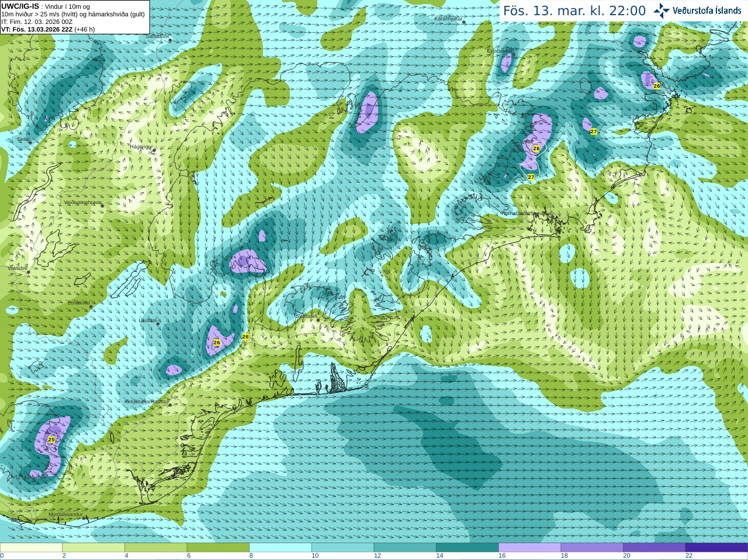The width and height of the screenshot is (748, 560).
Task: Click the Vatnsfell station label
Action: (18, 268)
